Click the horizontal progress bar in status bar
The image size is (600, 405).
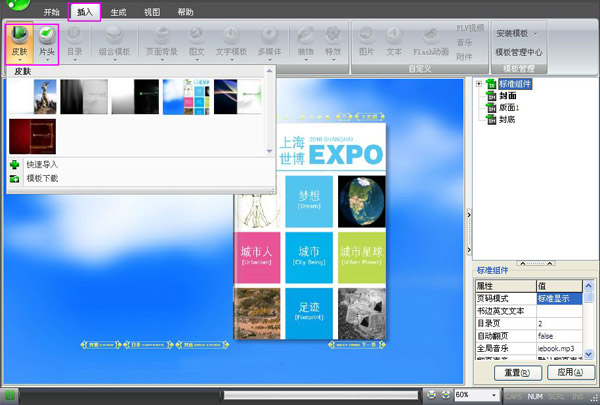[x=321, y=395]
